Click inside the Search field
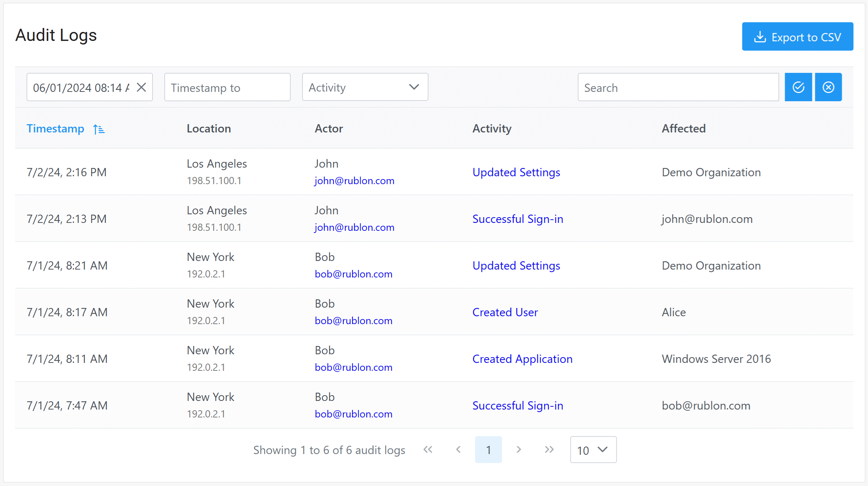The image size is (868, 486). click(678, 88)
